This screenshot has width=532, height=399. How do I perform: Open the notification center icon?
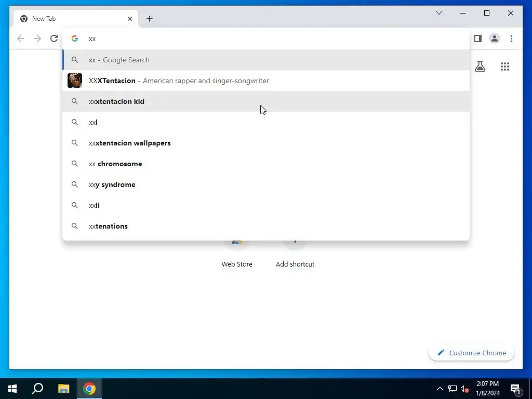click(515, 389)
